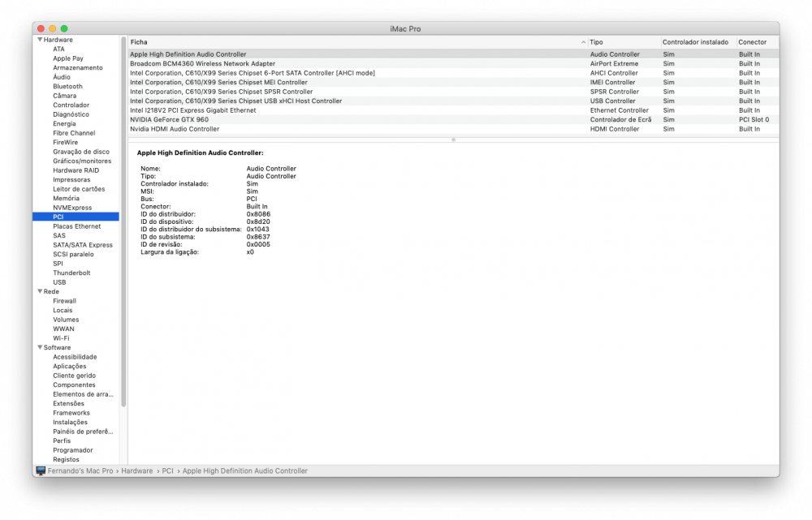The image size is (812, 520).
Task: Open Controlador in the sidebar
Action: (71, 105)
